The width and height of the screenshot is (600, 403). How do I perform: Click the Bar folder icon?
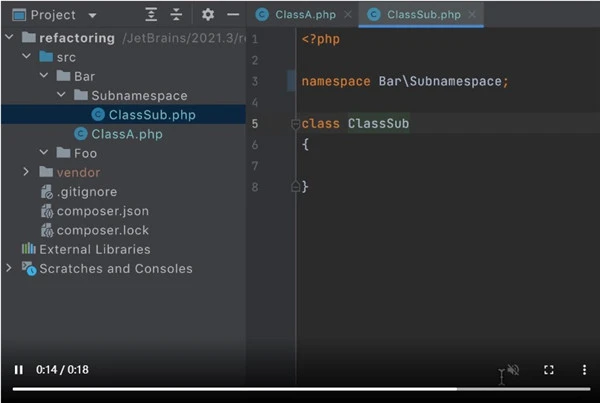63,75
